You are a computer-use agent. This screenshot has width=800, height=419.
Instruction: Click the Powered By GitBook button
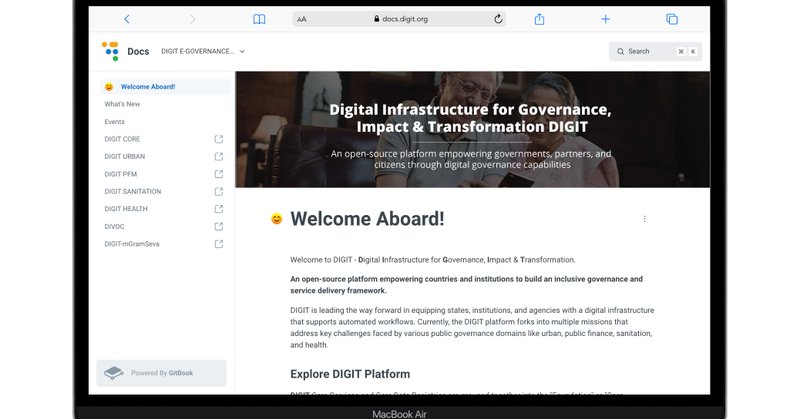point(161,373)
